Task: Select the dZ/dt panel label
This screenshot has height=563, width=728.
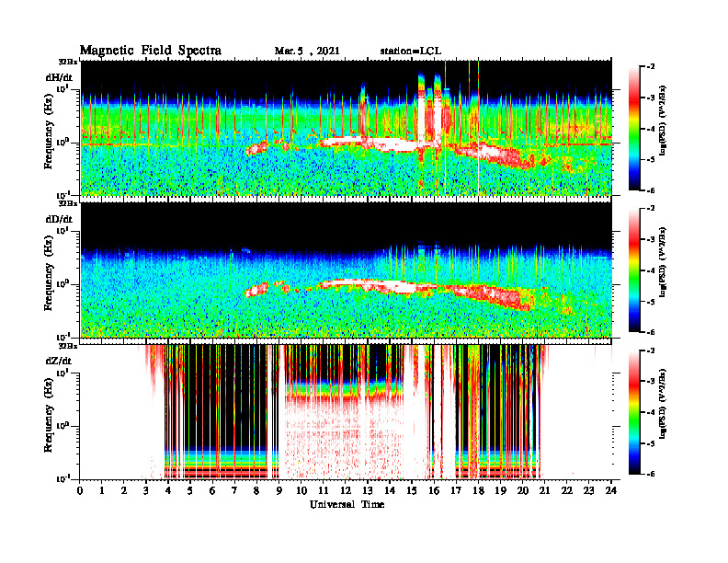Action: 59,361
